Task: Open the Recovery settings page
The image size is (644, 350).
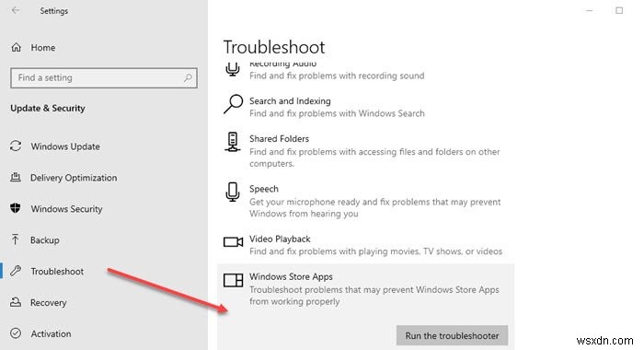Action: tap(49, 303)
